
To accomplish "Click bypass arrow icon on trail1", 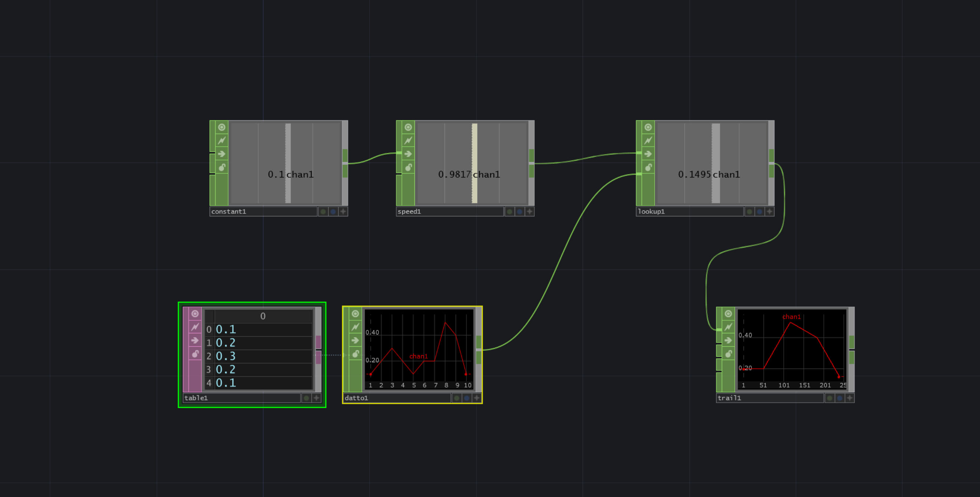I will (728, 340).
